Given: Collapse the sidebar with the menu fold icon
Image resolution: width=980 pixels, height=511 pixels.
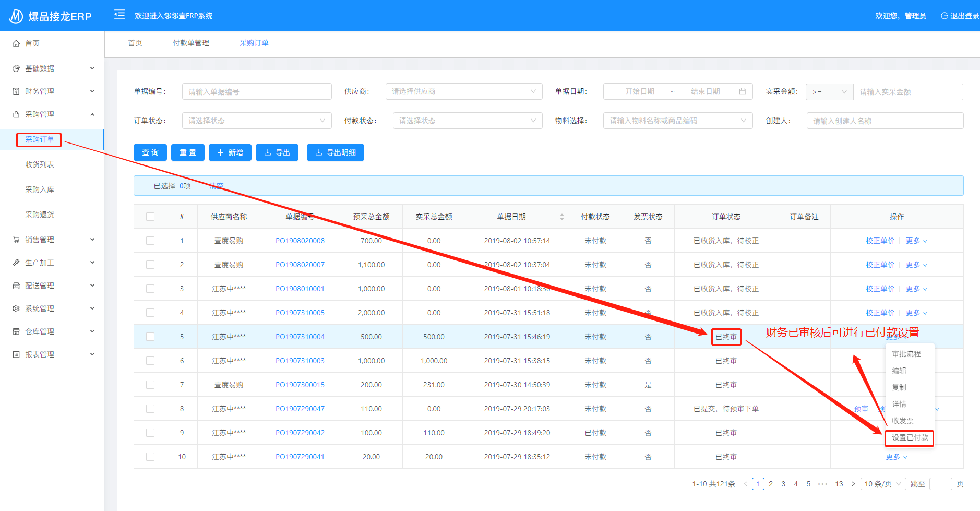Looking at the screenshot, I should (x=119, y=14).
